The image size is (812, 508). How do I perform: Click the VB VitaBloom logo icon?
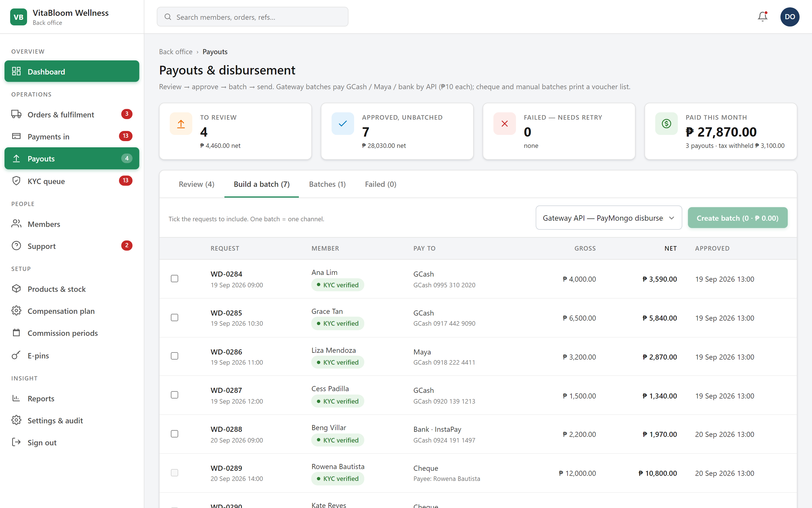pos(18,17)
